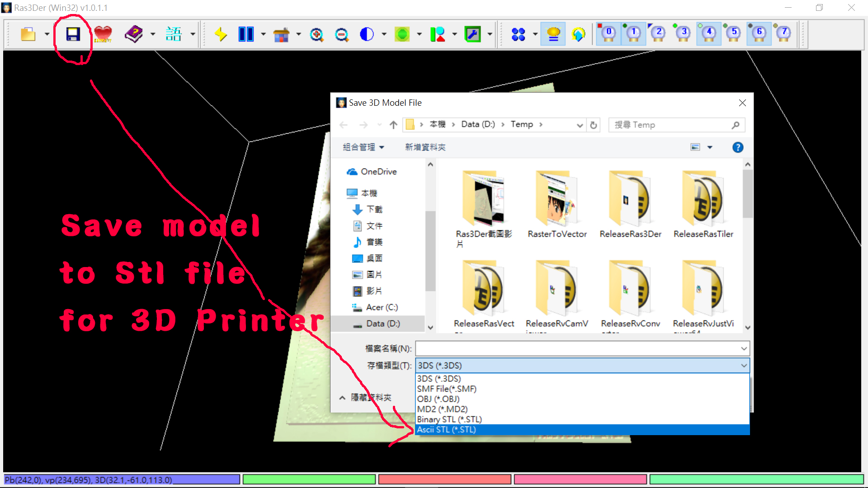Click the blue status bar color segment
Viewport: 868px width, 488px height.
[x=121, y=479]
